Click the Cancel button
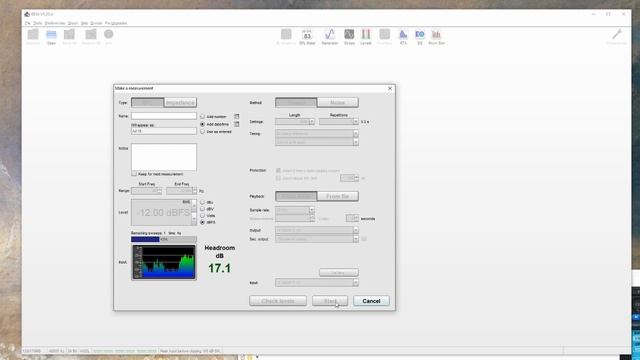Image resolution: width=640 pixels, height=360 pixels. click(371, 301)
